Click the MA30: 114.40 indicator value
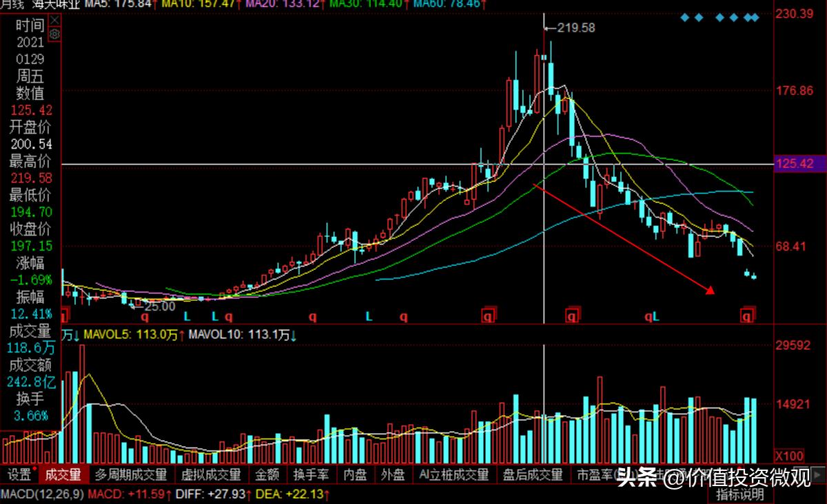827x504 pixels. [367, 4]
